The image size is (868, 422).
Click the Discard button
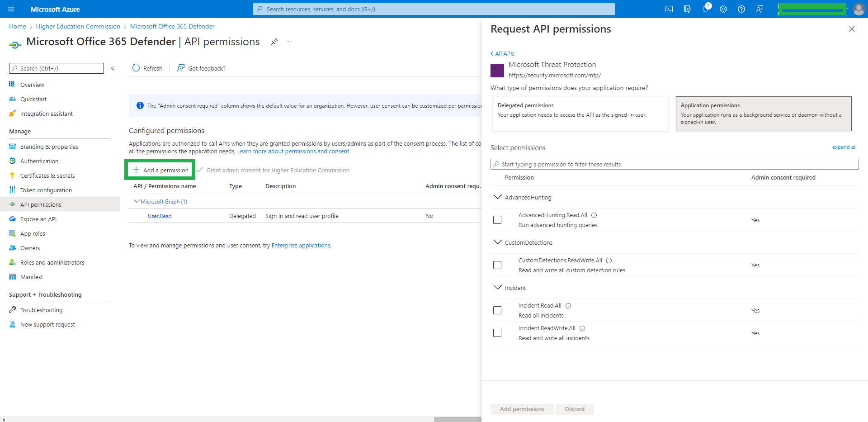pos(575,409)
